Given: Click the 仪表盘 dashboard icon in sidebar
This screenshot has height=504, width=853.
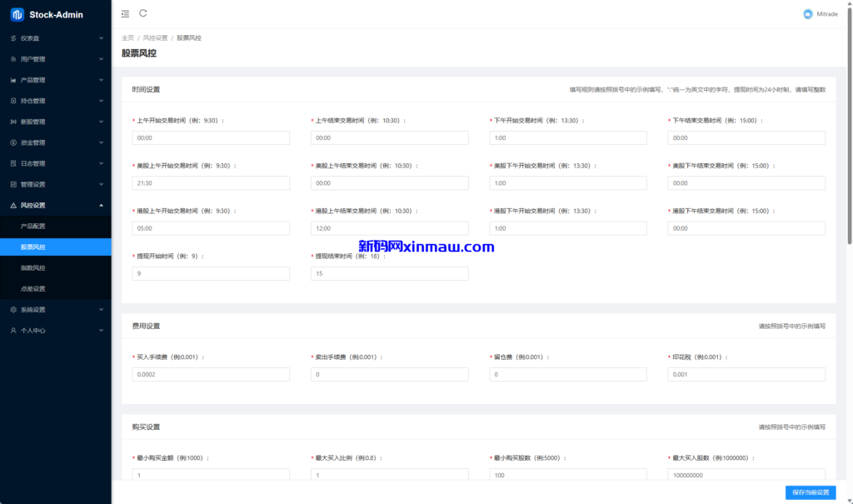Looking at the screenshot, I should pyautogui.click(x=13, y=38).
